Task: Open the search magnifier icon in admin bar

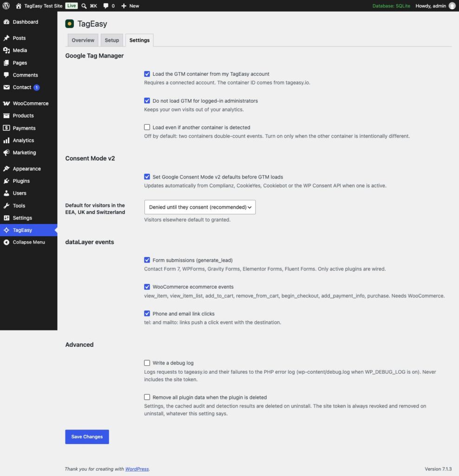Action: 84,6
